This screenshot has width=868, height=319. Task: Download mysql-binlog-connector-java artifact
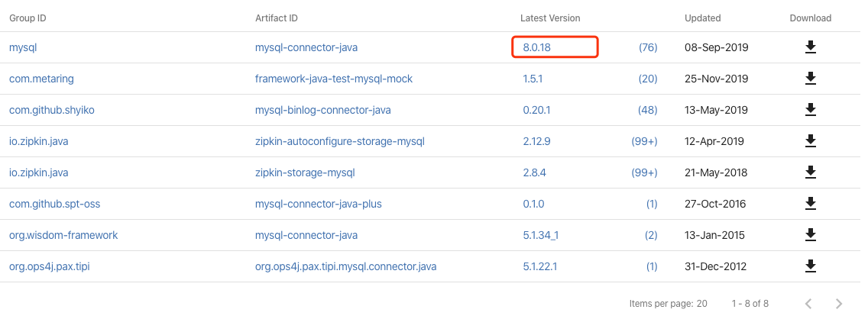click(811, 110)
